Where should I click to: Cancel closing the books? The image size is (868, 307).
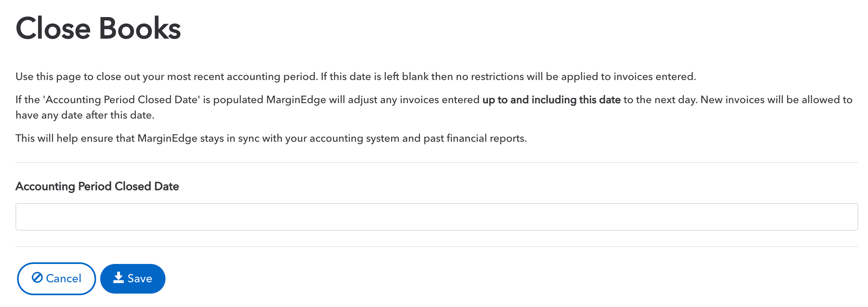point(56,279)
